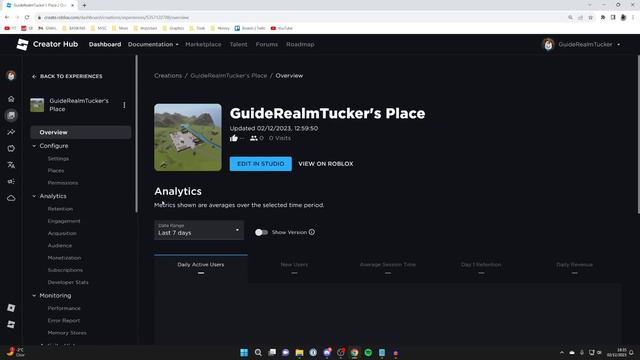The image size is (640, 360).
Task: Click GuideRealmTucker's Place breadcrumb link
Action: 229,76
